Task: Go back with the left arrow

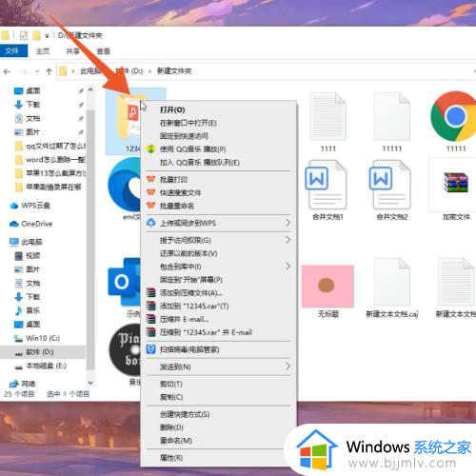Action: pyautogui.click(x=7, y=71)
